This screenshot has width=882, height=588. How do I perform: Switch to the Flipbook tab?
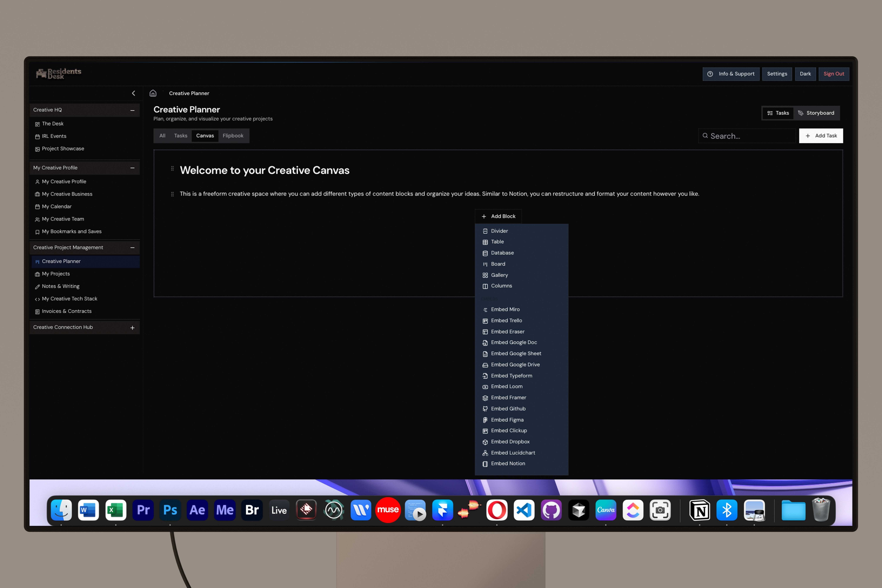(x=233, y=136)
